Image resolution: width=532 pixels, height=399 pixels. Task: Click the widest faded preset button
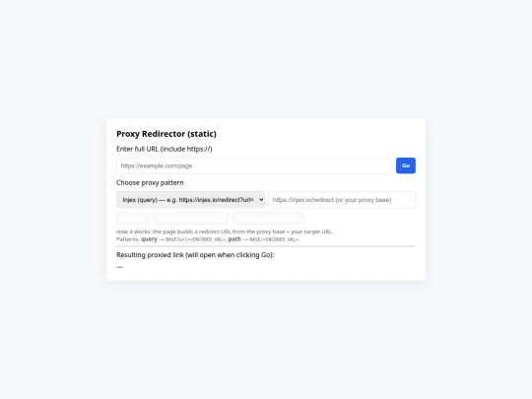[x=191, y=219]
